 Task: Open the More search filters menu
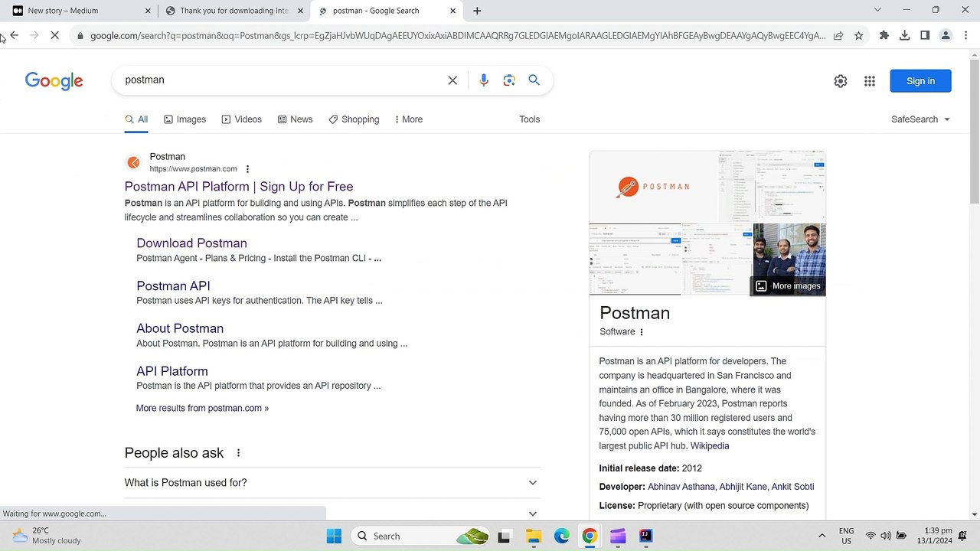tap(408, 119)
